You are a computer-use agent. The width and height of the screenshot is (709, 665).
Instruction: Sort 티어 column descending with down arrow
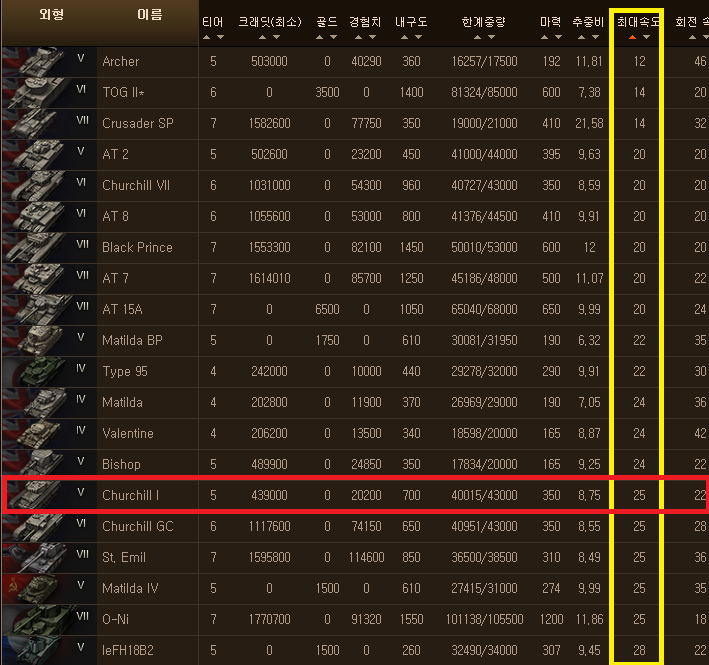(220, 37)
